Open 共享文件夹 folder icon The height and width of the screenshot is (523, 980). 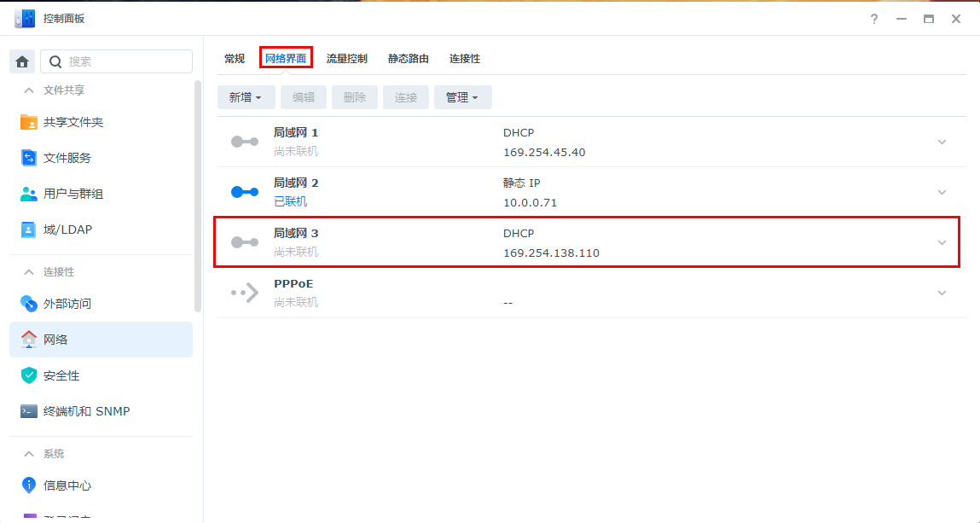29,122
